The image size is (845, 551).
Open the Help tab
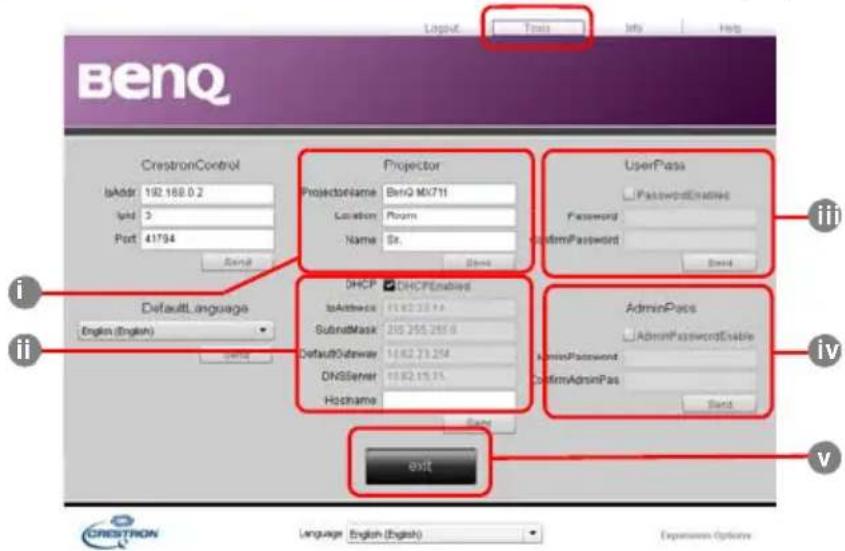point(730,28)
